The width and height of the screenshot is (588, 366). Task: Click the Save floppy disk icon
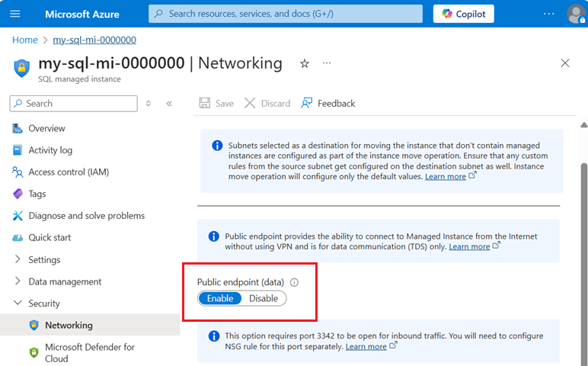[205, 103]
